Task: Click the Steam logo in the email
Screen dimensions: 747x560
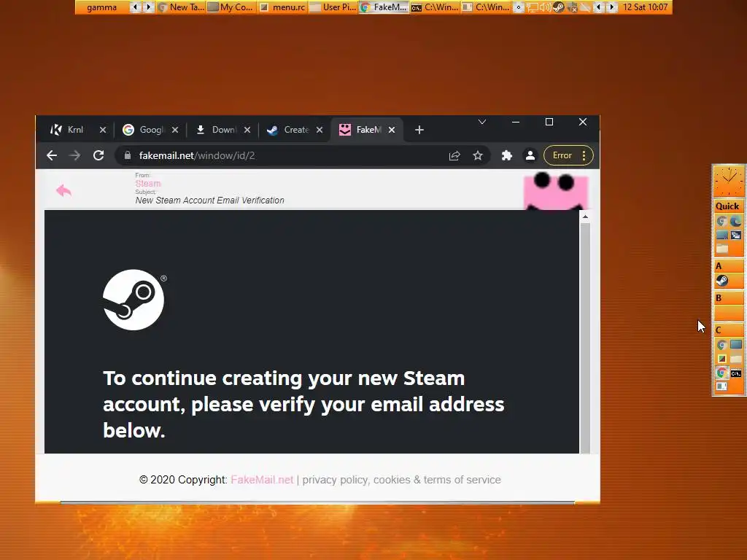Action: tap(134, 300)
